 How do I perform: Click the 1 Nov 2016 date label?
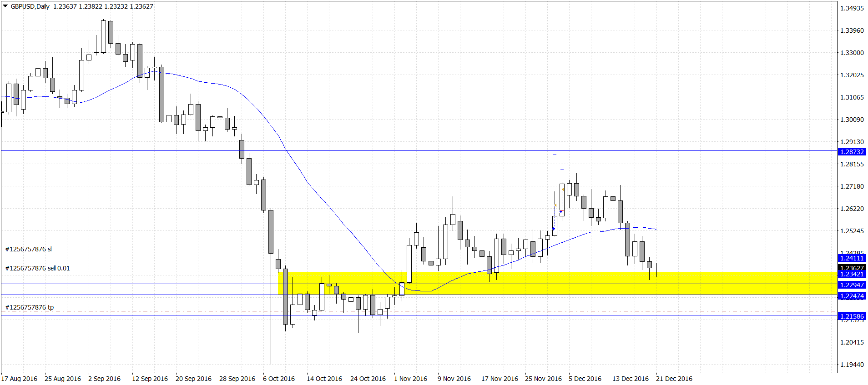click(x=411, y=379)
